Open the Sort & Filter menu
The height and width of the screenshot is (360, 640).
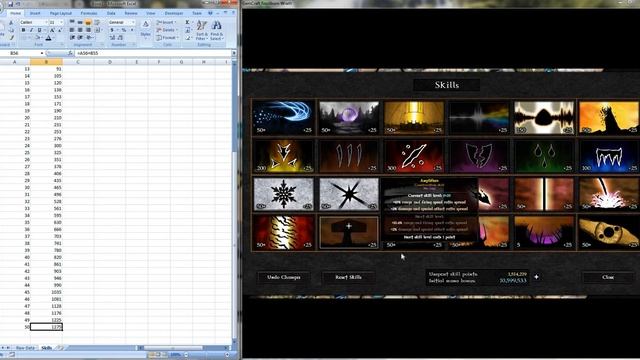tap(202, 30)
